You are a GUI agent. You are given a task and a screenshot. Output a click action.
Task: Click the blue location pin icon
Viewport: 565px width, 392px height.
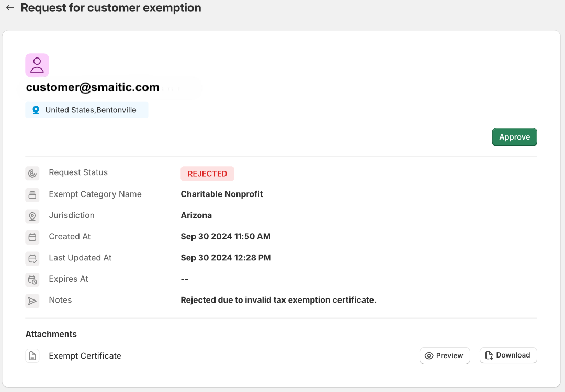(36, 110)
